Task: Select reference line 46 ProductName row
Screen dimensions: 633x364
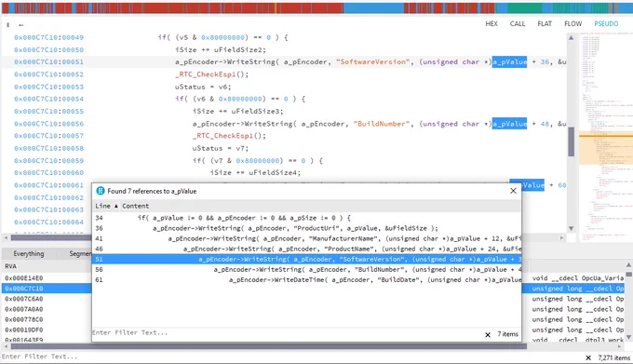Action: 306,249
